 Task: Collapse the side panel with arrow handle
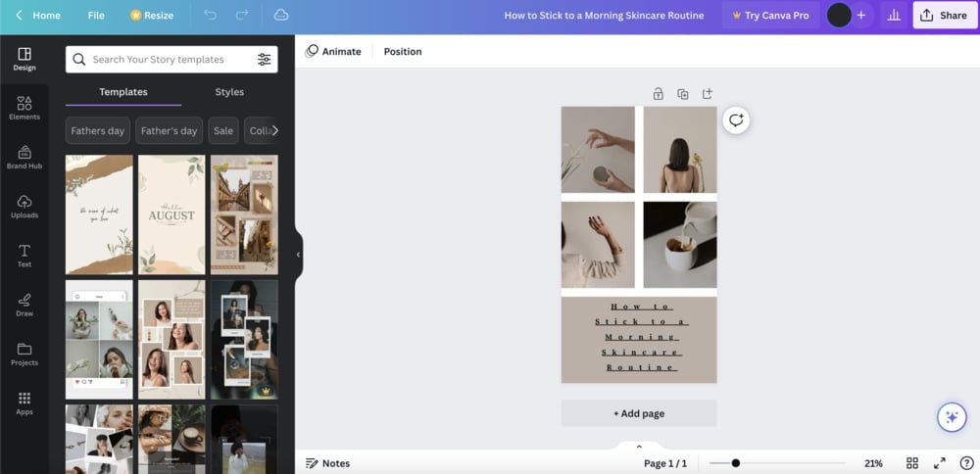point(298,255)
